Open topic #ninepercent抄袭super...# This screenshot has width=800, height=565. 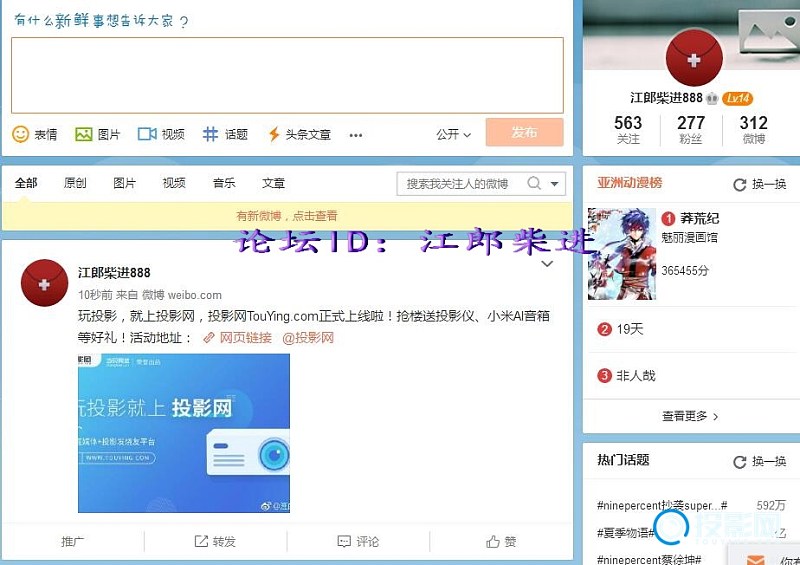click(662, 506)
